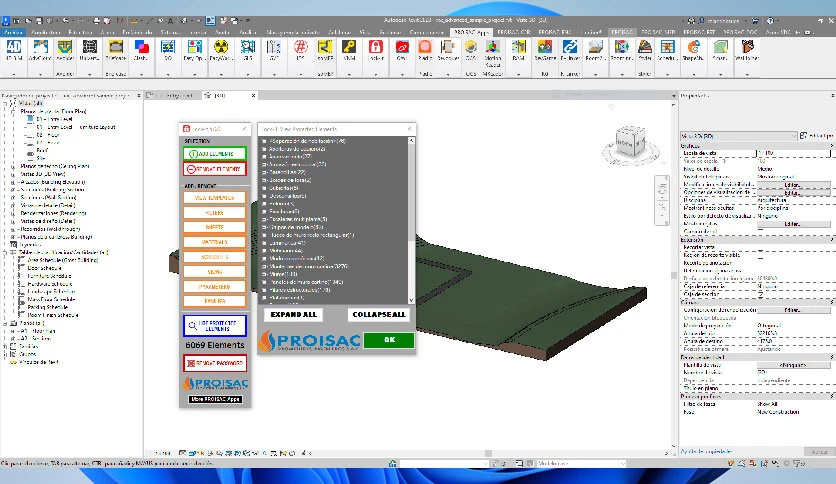This screenshot has height=484, width=836.
Task: Click the Clash tool with overlapping squares
Action: [x=142, y=50]
